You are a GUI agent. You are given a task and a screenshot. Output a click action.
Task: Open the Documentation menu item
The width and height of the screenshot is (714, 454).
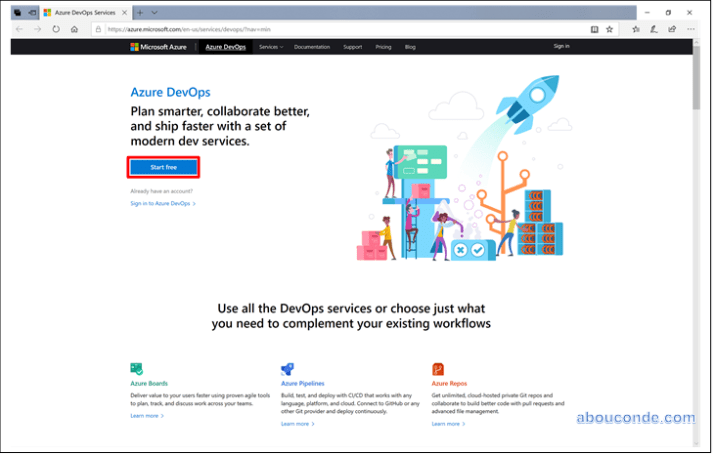[312, 46]
